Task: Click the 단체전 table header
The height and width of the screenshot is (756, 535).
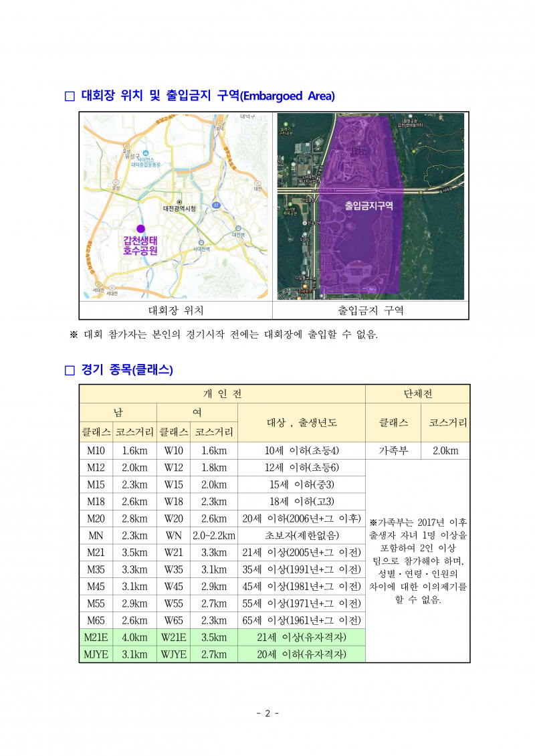Action: 418,394
